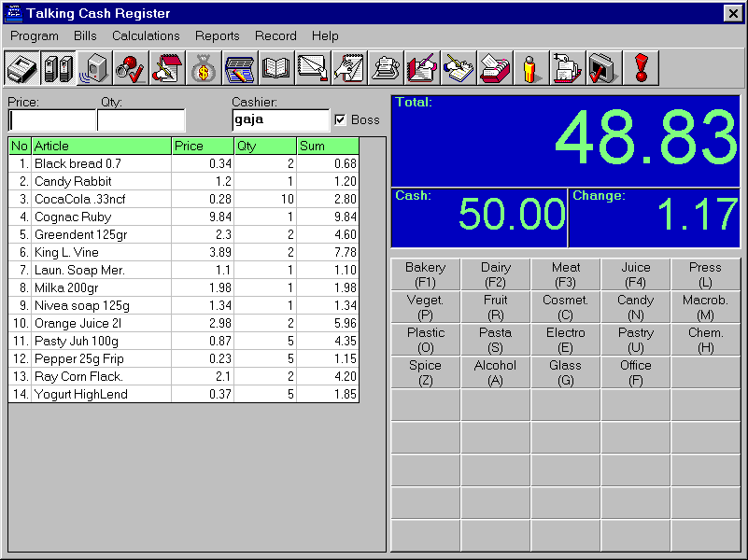748x560 pixels.
Task: Open the article search icon with magnifier
Action: [131, 67]
